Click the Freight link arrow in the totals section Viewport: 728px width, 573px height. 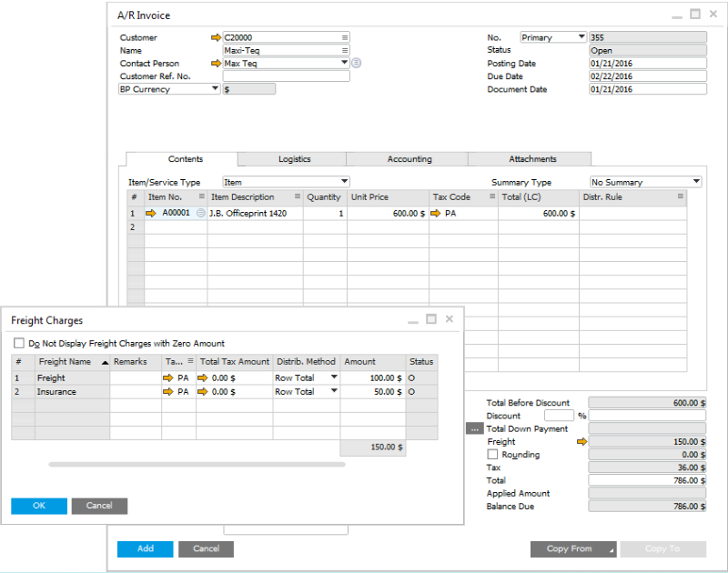[x=582, y=442]
